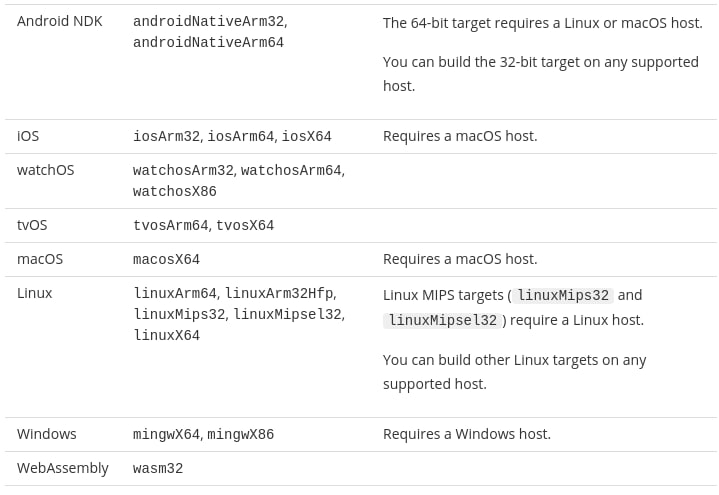The height and width of the screenshot is (495, 719).
Task: Click the watchOS platform label
Action: point(45,170)
